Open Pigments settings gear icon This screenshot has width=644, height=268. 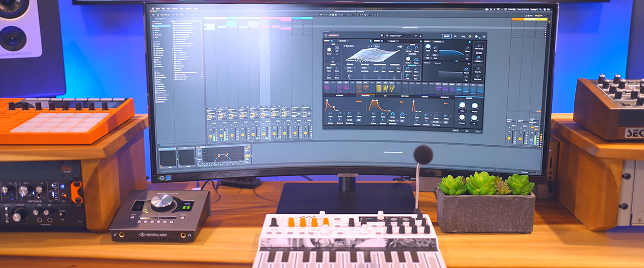[484, 36]
